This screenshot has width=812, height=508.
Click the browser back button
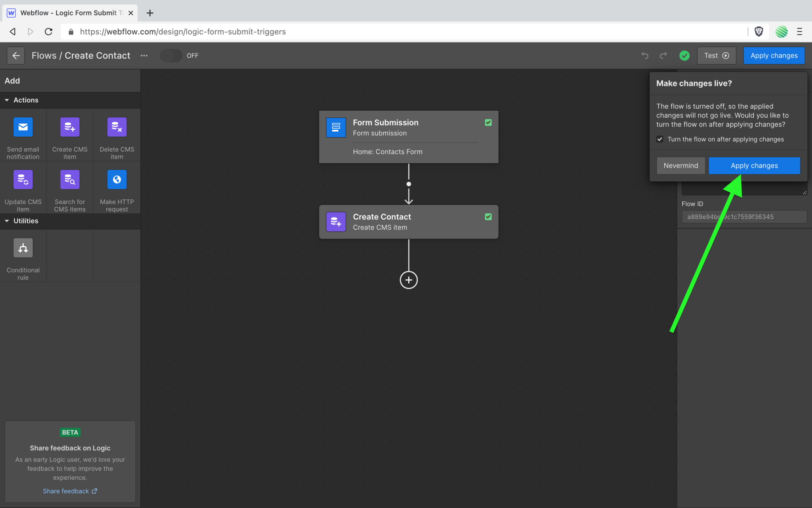(13, 32)
